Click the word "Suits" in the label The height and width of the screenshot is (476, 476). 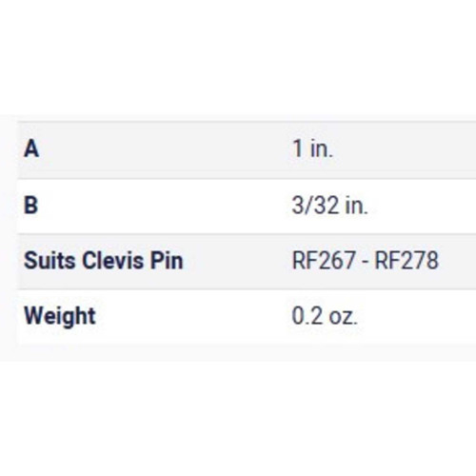click(50, 261)
